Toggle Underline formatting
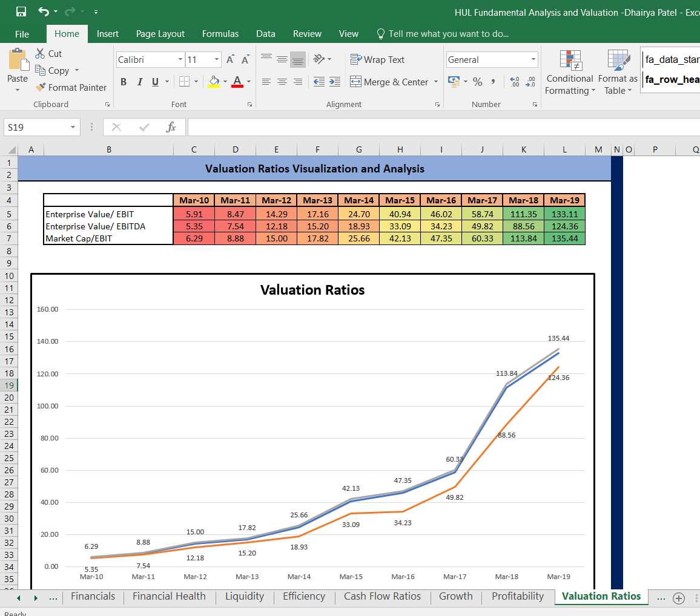 [x=156, y=82]
